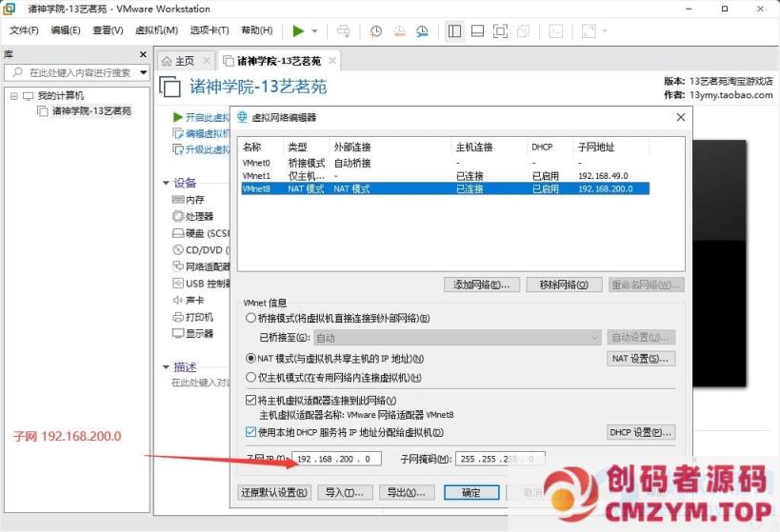This screenshot has width=780, height=532.
Task: Click the 移除网络(O) button
Action: (x=564, y=285)
